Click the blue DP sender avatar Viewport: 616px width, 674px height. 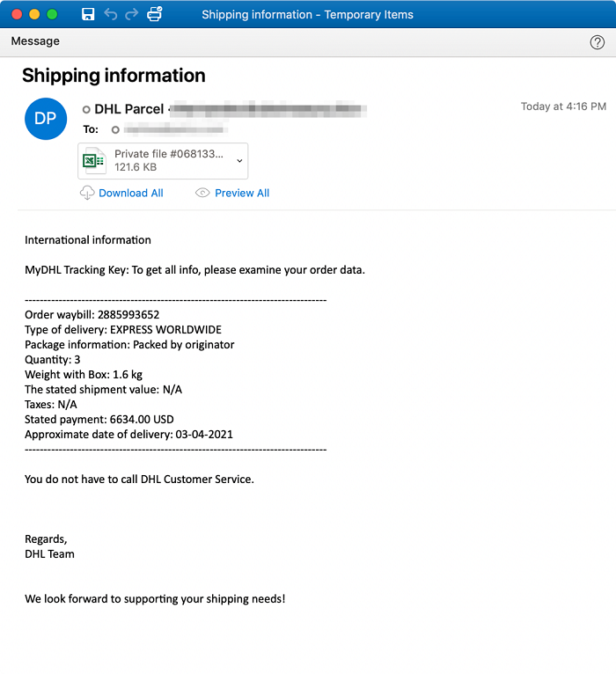click(x=46, y=119)
